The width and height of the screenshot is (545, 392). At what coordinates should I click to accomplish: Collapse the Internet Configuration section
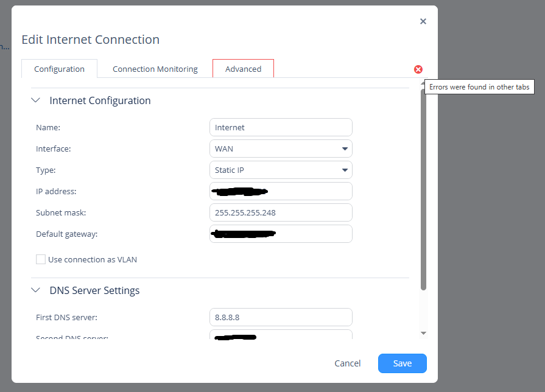coord(36,100)
